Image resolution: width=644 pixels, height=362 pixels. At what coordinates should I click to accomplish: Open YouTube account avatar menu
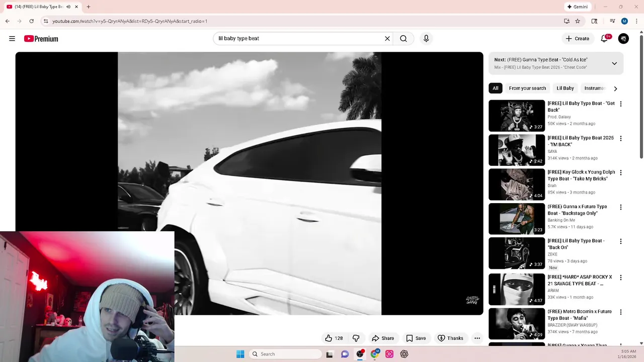[623, 39]
